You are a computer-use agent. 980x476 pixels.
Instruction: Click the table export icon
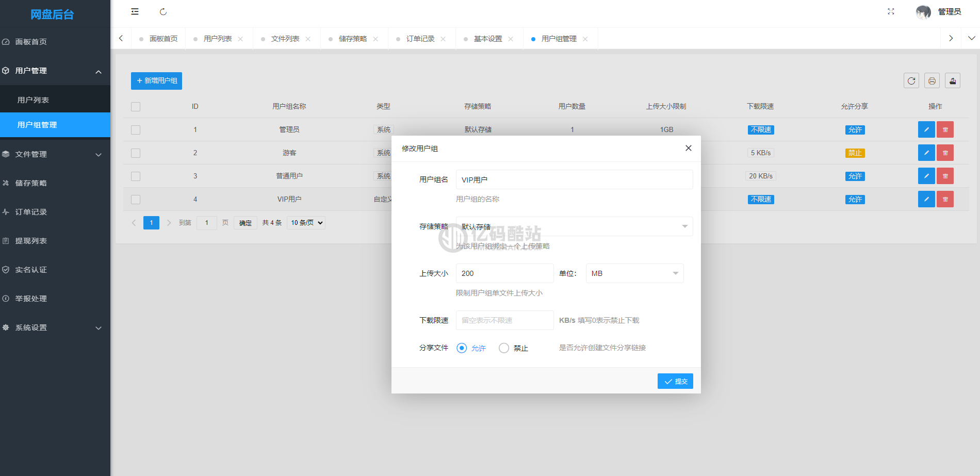tap(953, 80)
